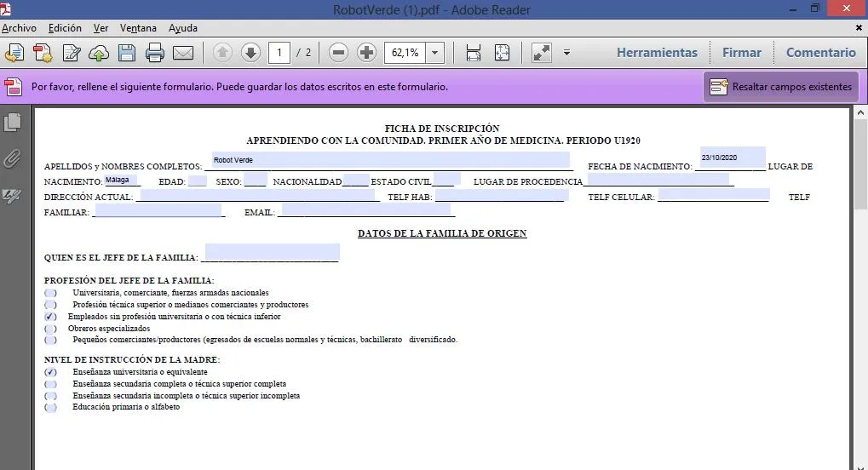Click the fit one full page icon
Screen dimensions: 868x470
pos(502,53)
